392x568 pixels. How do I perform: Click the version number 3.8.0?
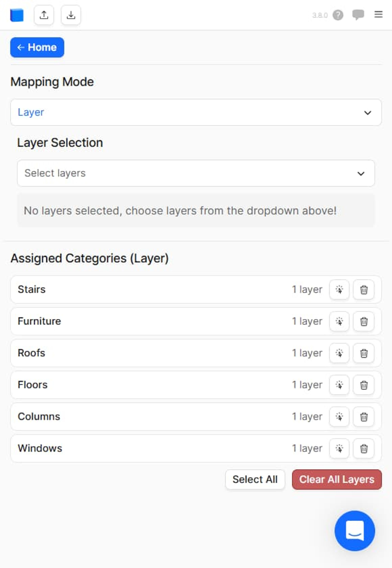[x=320, y=15]
